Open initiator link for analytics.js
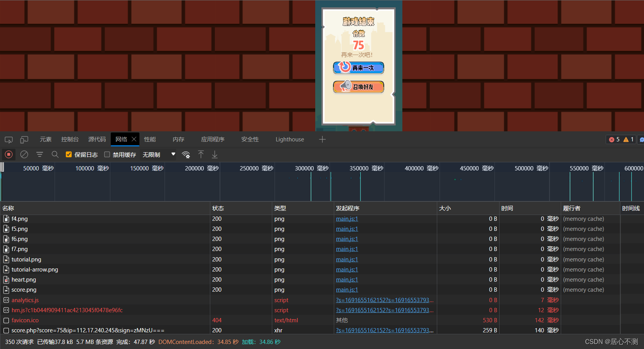Image resolution: width=644 pixels, height=349 pixels. pos(385,300)
